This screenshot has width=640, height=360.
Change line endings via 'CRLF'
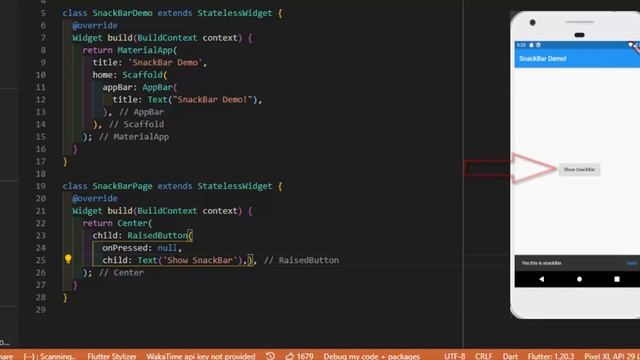pyautogui.click(x=483, y=356)
